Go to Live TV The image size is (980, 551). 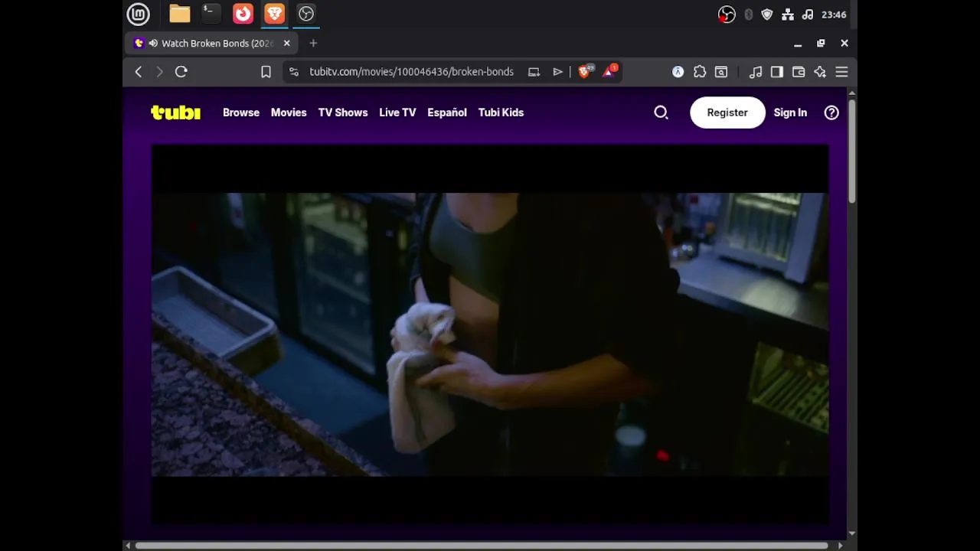click(397, 112)
